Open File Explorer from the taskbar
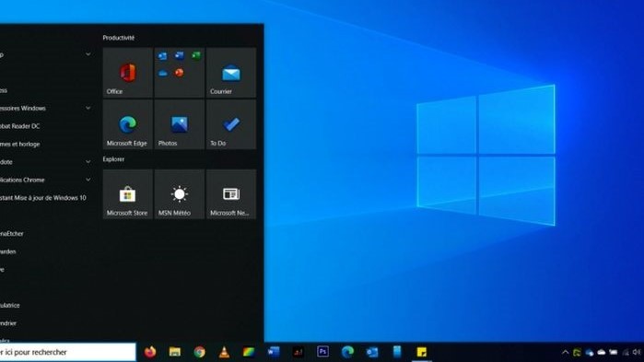This screenshot has height=362, width=644. click(x=174, y=352)
